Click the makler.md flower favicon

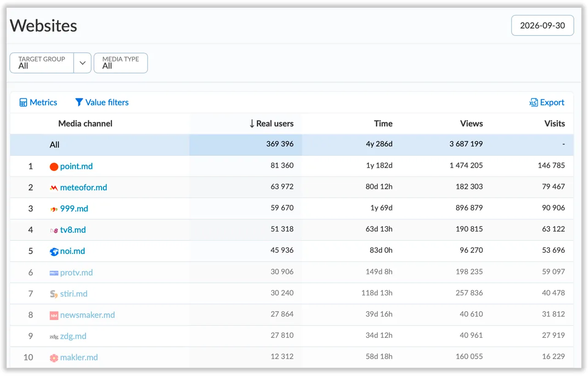pyautogui.click(x=54, y=358)
